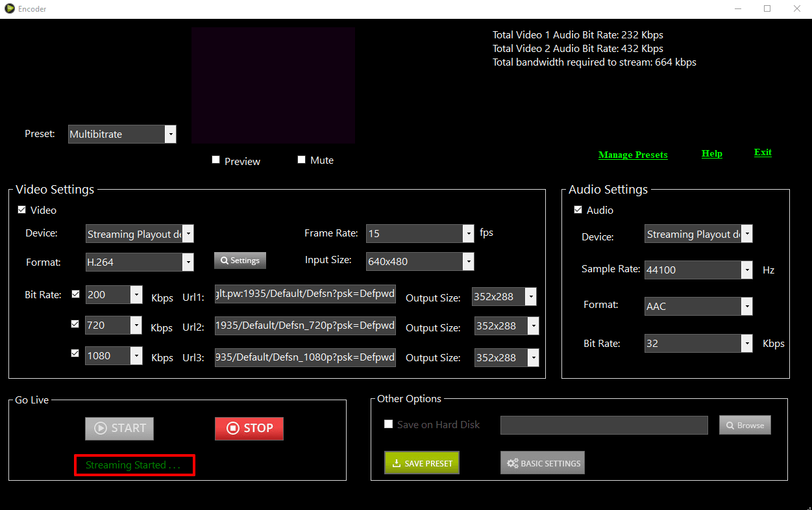Enable Save on Hard Disk
This screenshot has width=812, height=510.
click(x=388, y=424)
